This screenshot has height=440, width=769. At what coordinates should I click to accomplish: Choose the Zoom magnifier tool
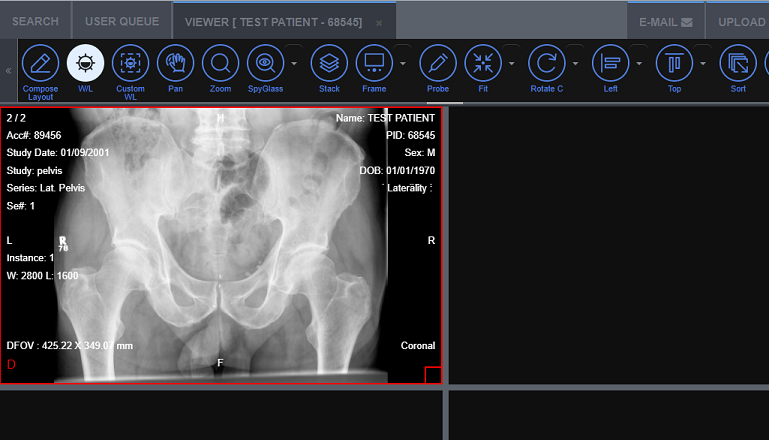coord(220,64)
